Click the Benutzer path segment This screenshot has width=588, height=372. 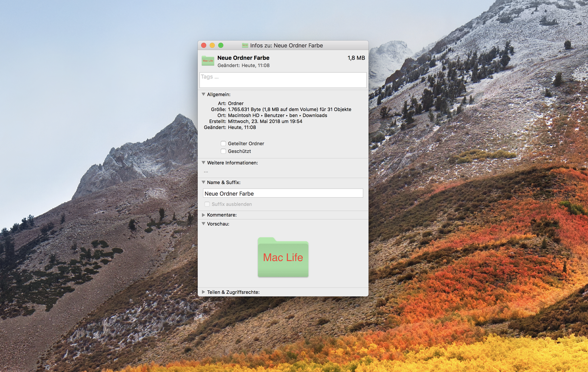point(274,115)
